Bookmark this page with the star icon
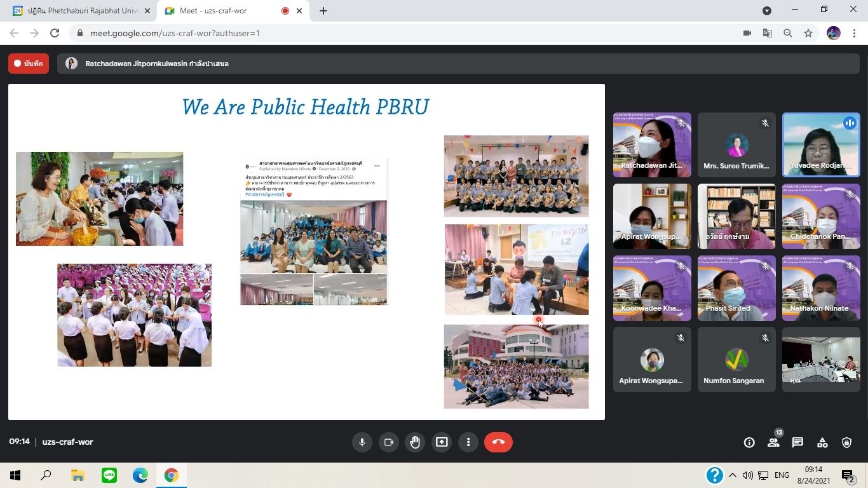 click(808, 33)
